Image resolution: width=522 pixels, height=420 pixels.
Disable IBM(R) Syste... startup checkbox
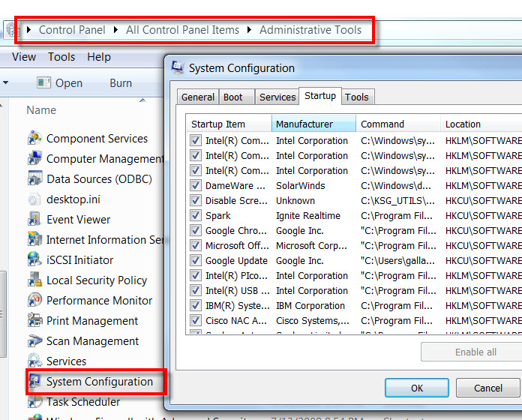click(196, 305)
